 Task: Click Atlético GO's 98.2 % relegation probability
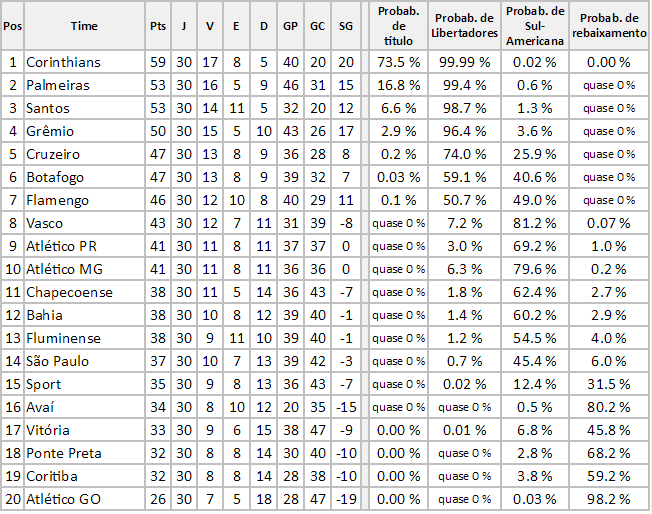[x=609, y=499]
